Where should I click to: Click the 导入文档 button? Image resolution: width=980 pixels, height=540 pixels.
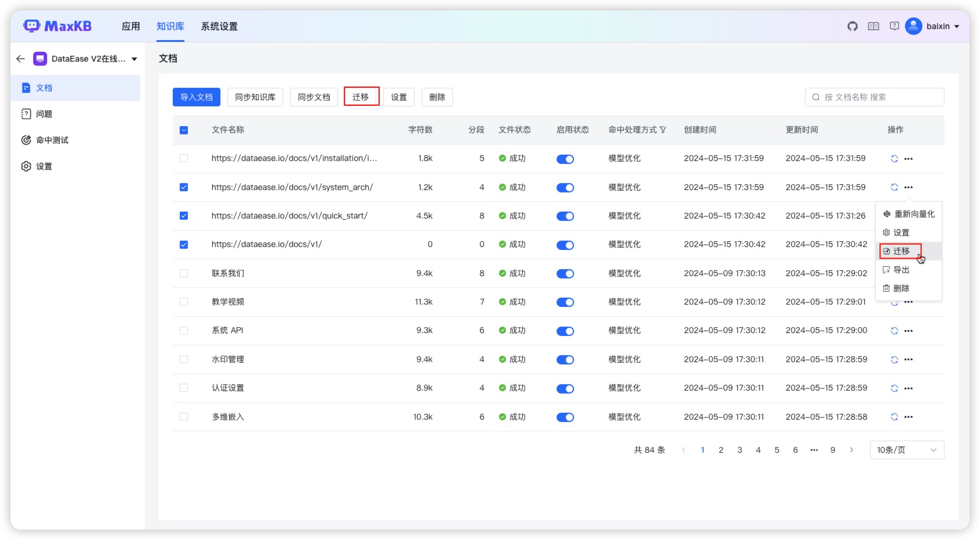[197, 97]
